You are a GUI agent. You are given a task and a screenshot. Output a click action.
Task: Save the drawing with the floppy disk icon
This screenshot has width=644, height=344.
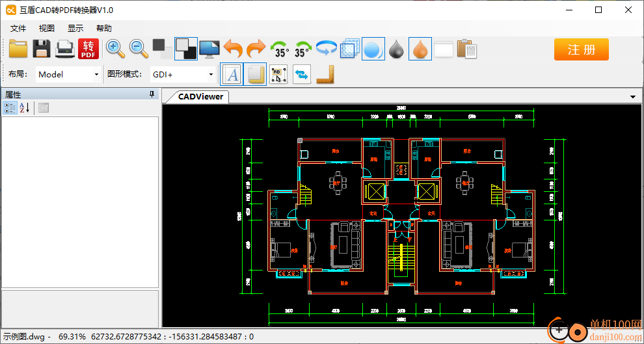coord(42,49)
